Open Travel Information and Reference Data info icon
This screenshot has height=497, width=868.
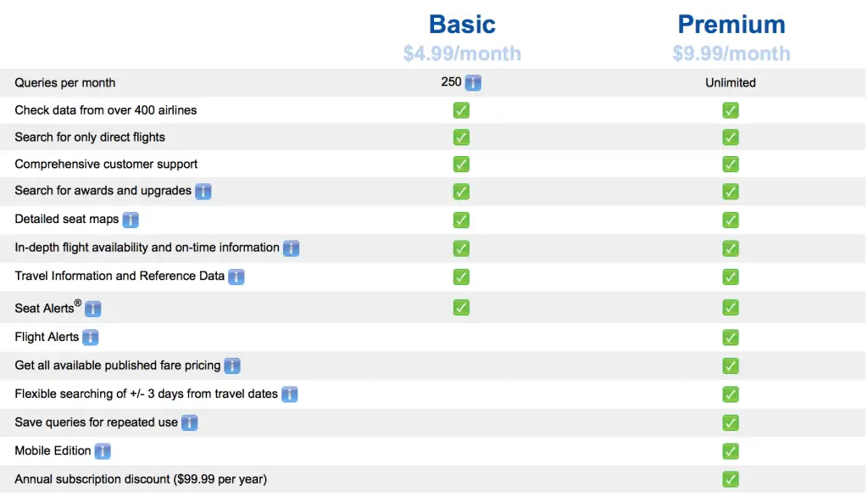236,276
